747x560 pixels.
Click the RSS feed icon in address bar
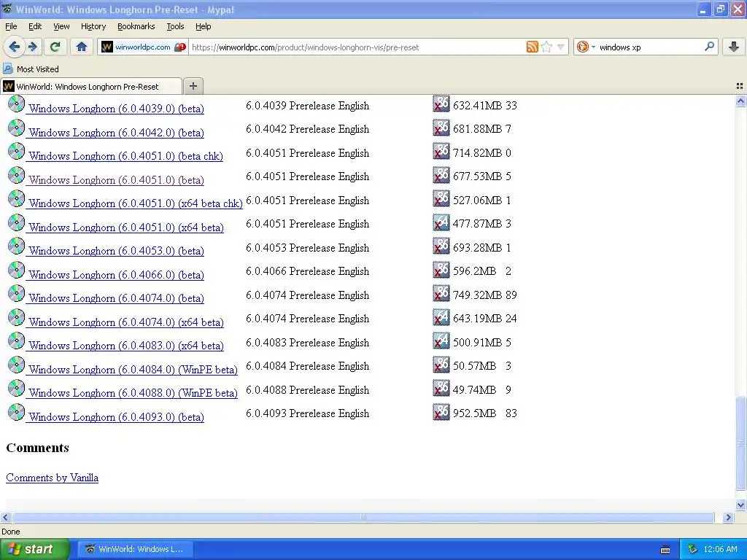click(x=532, y=47)
